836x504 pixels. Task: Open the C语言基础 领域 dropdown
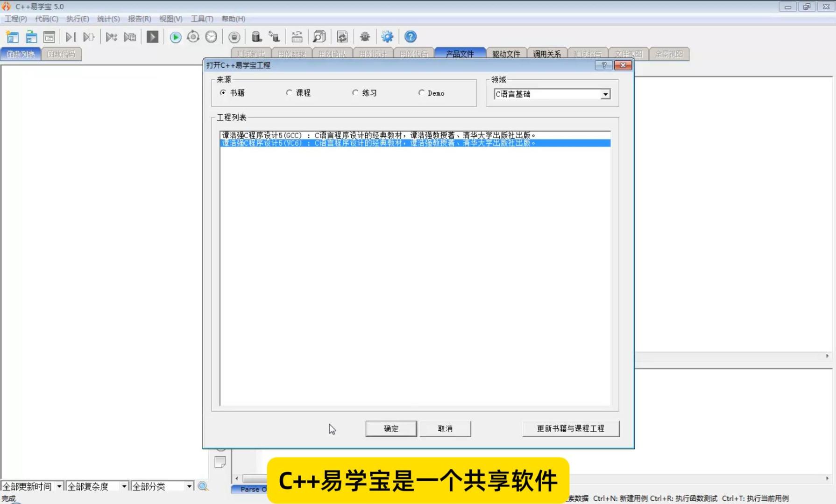tap(605, 94)
